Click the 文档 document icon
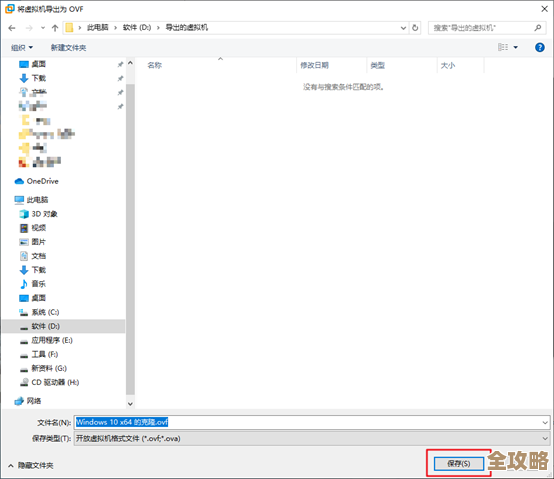The image size is (554, 479). tap(24, 256)
